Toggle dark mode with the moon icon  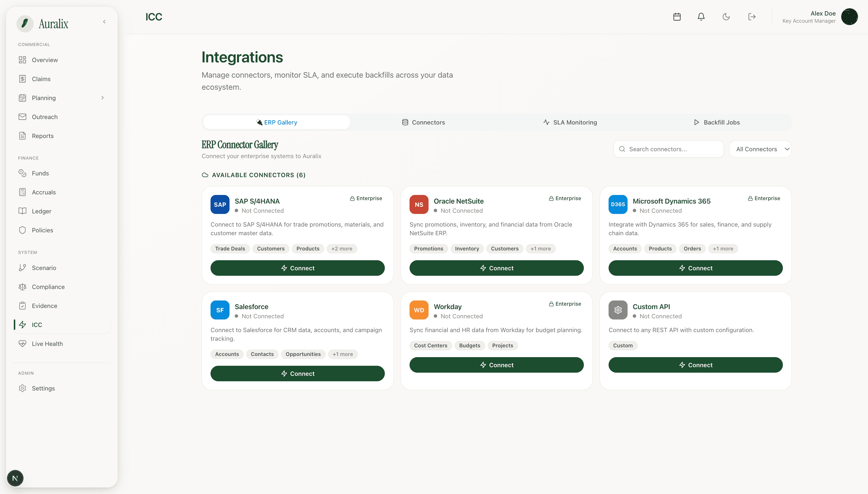click(726, 17)
